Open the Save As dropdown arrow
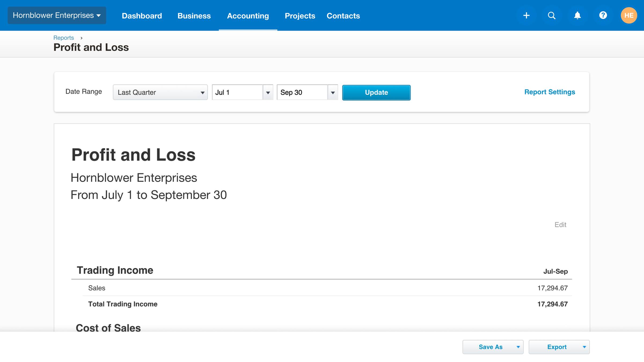644x362 pixels. tap(518, 346)
